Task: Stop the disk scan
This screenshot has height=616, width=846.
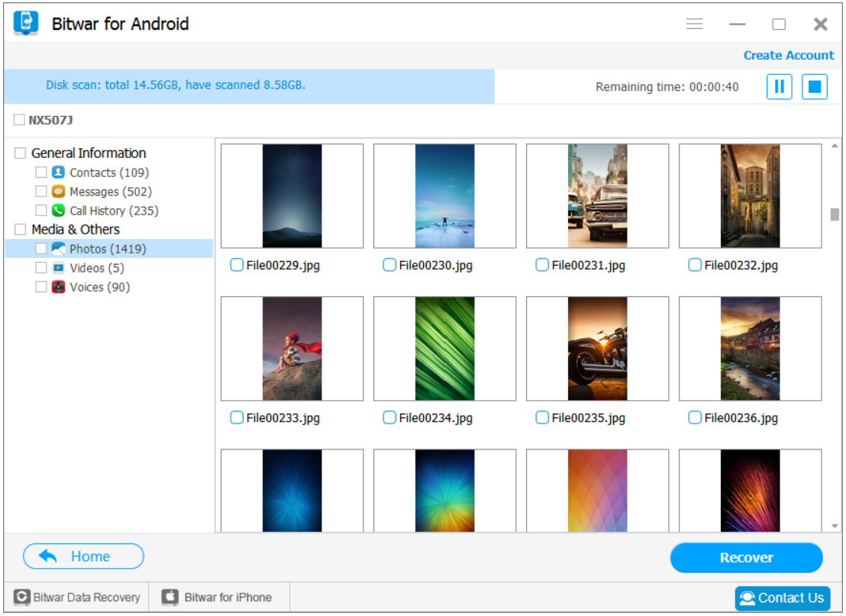Action: pyautogui.click(x=814, y=86)
